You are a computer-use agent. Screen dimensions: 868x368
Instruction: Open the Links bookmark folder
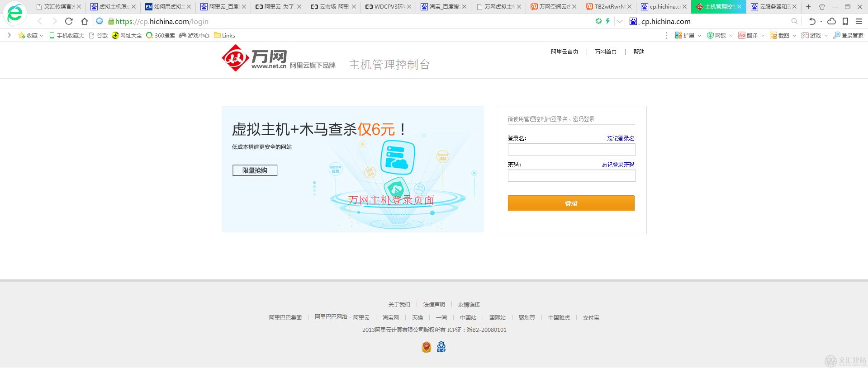224,35
